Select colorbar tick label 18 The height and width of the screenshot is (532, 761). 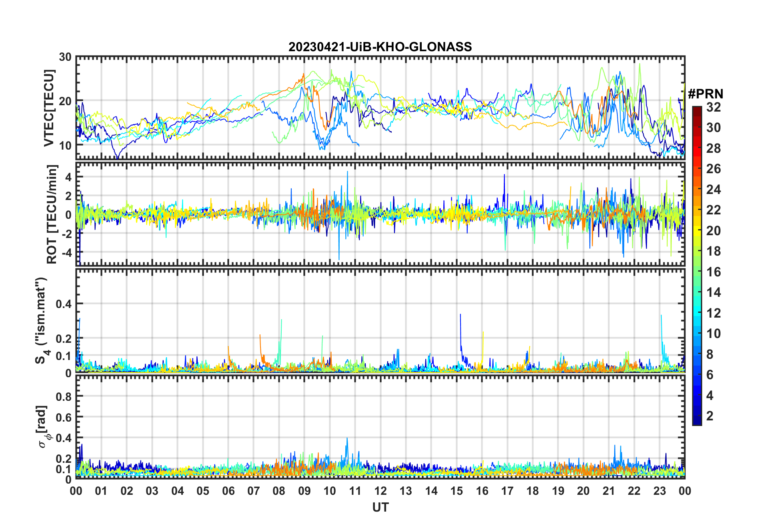tap(713, 251)
